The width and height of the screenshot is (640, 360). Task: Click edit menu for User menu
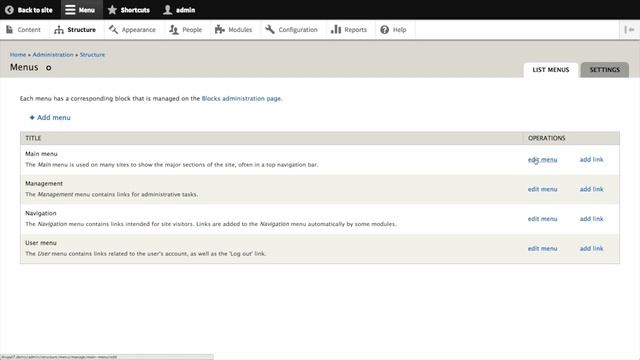pos(542,249)
